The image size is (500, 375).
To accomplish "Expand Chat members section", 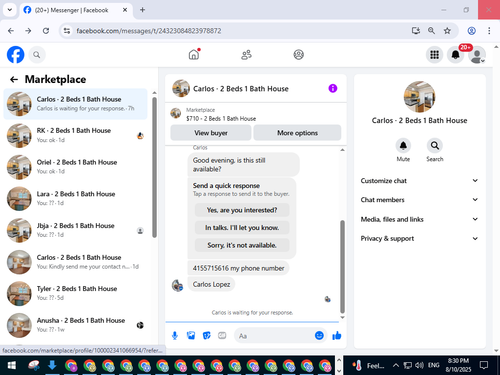I will click(419, 200).
